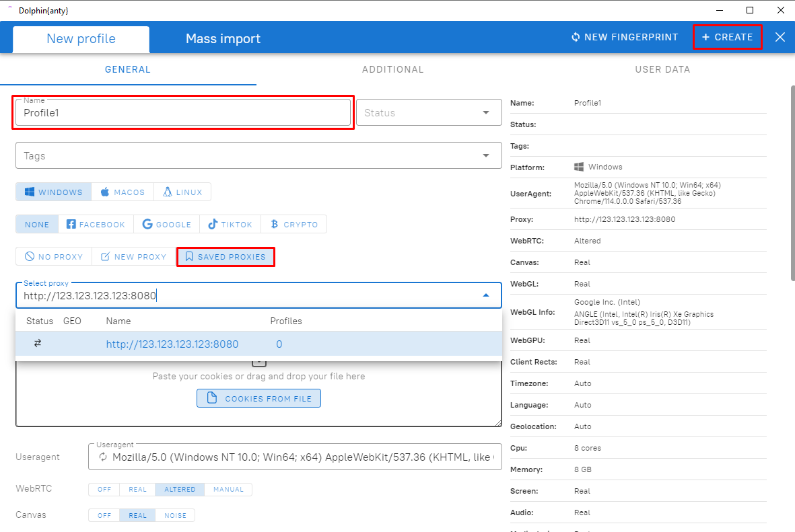Viewport: 795px width, 532px height.
Task: Click the Linux penguin icon
Action: 168,192
